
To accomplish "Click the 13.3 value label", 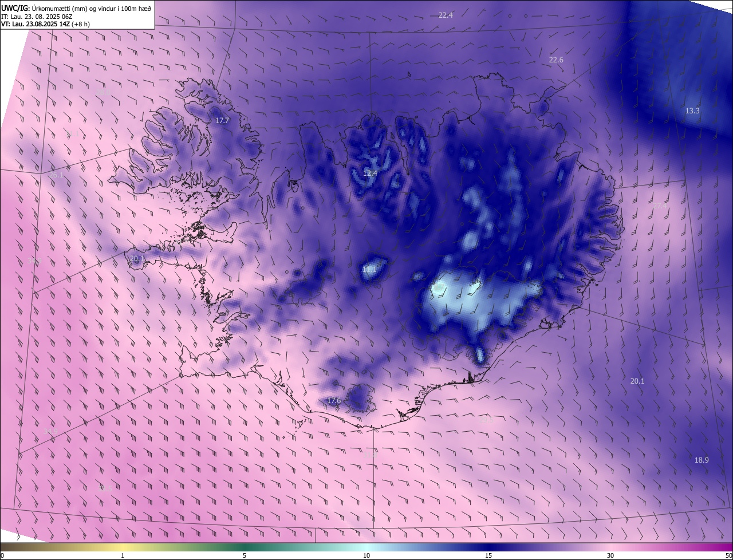I will [x=692, y=111].
